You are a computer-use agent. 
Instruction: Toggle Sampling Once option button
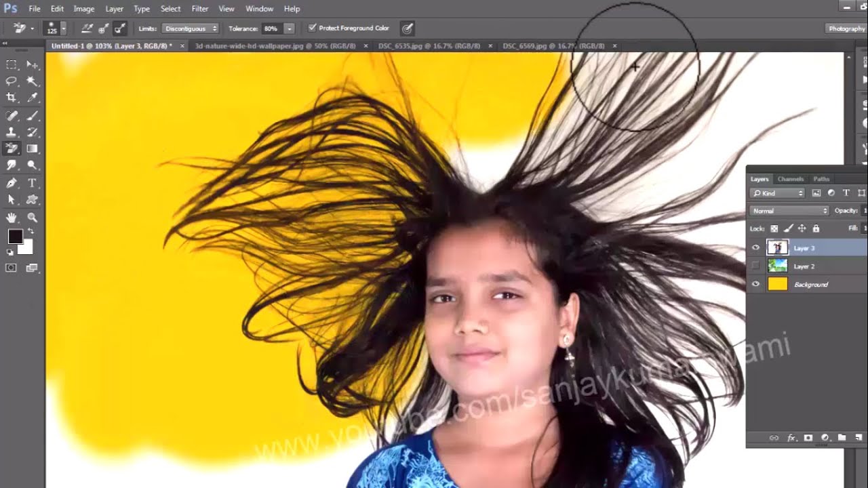tap(103, 28)
